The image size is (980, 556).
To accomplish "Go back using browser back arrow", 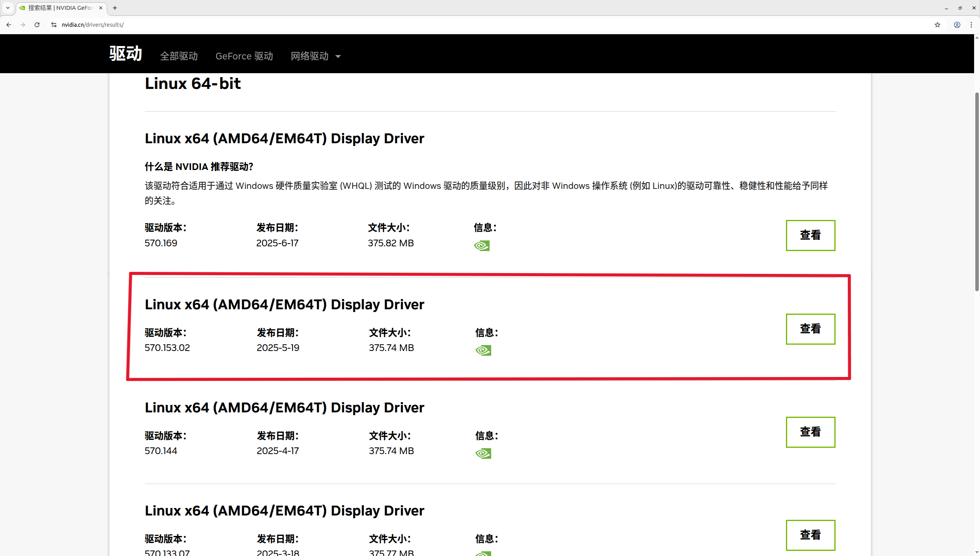I will click(9, 25).
